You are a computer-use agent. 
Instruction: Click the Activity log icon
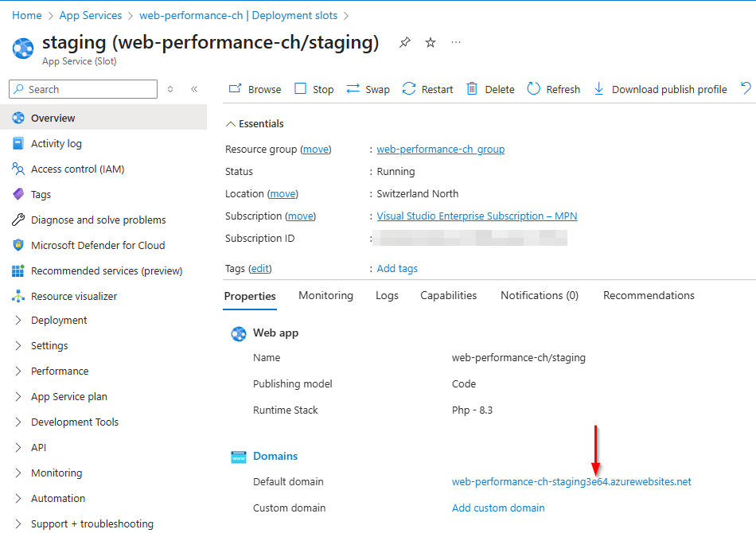(18, 144)
